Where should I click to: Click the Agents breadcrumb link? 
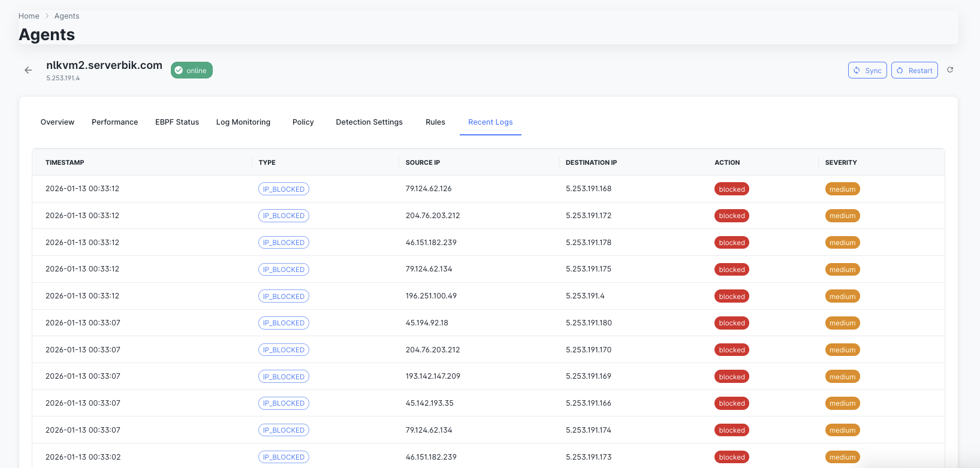tap(67, 16)
